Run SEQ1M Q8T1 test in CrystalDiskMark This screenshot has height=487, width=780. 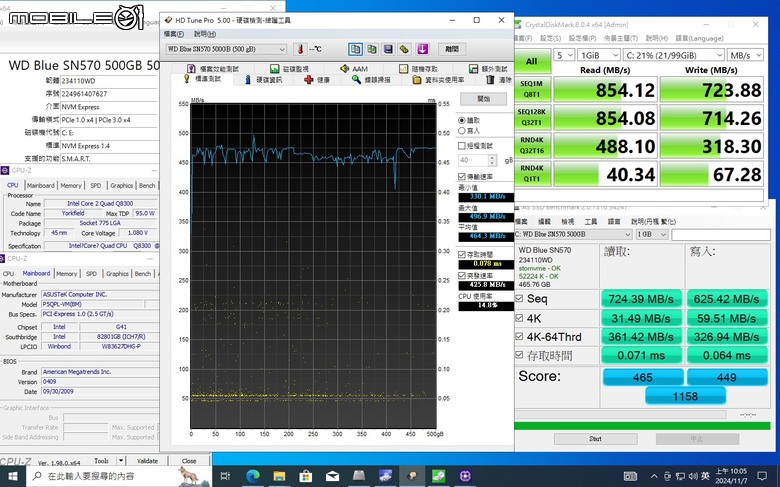[x=532, y=90]
